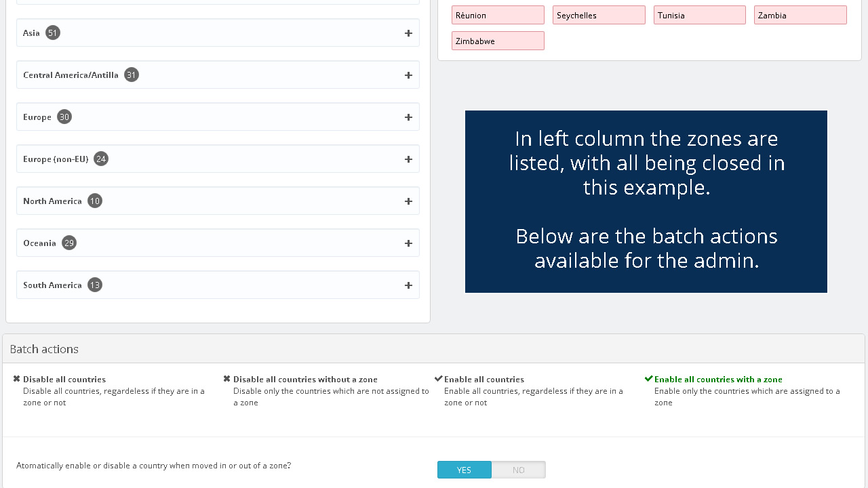Expand the Europe (non-EU) zone

pos(408,159)
